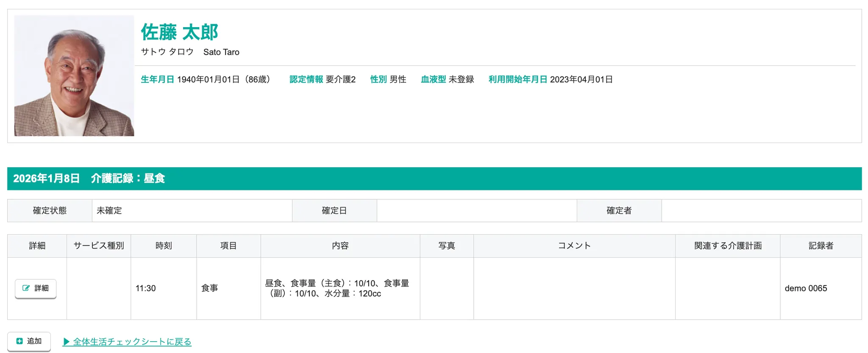
Task: Click the 性別 label
Action: point(378,79)
